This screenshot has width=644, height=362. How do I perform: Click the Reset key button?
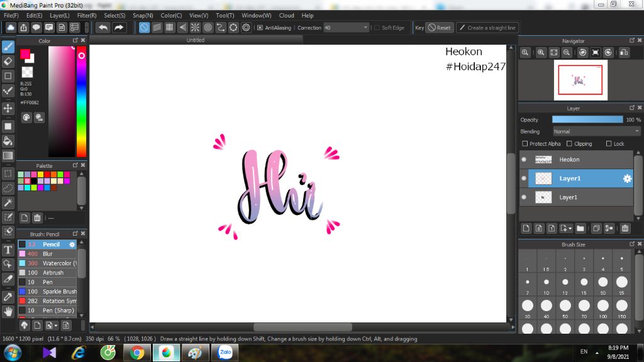(x=440, y=28)
